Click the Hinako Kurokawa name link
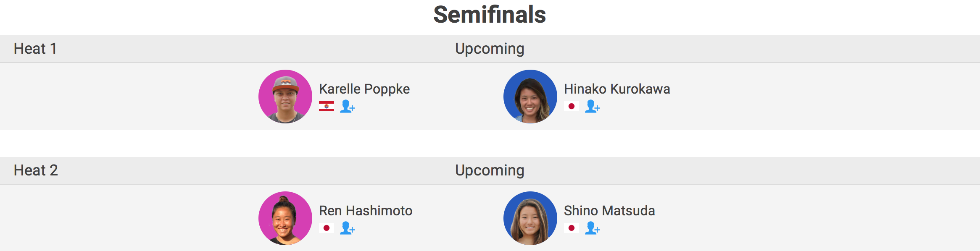The image size is (980, 251). (x=617, y=89)
